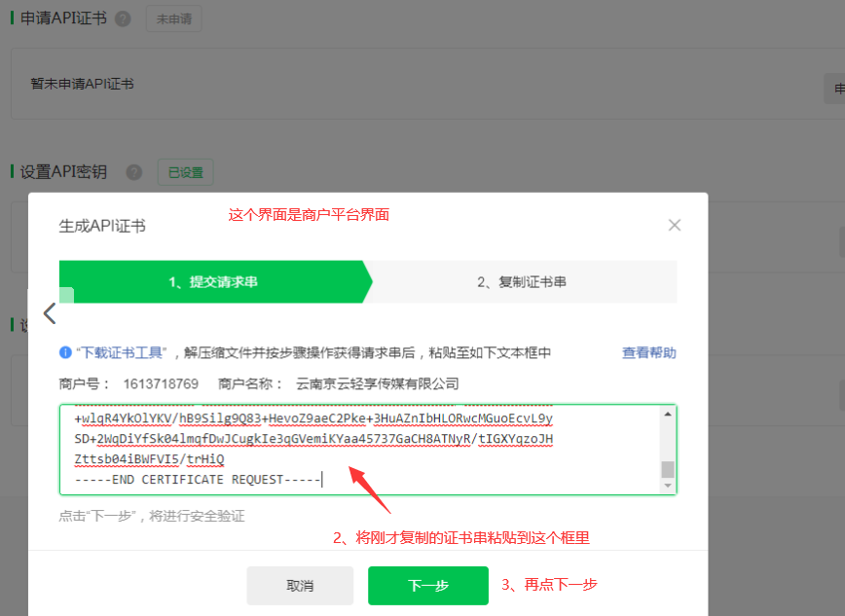Click the left chevron arrow
The image size is (845, 616).
pos(50,313)
